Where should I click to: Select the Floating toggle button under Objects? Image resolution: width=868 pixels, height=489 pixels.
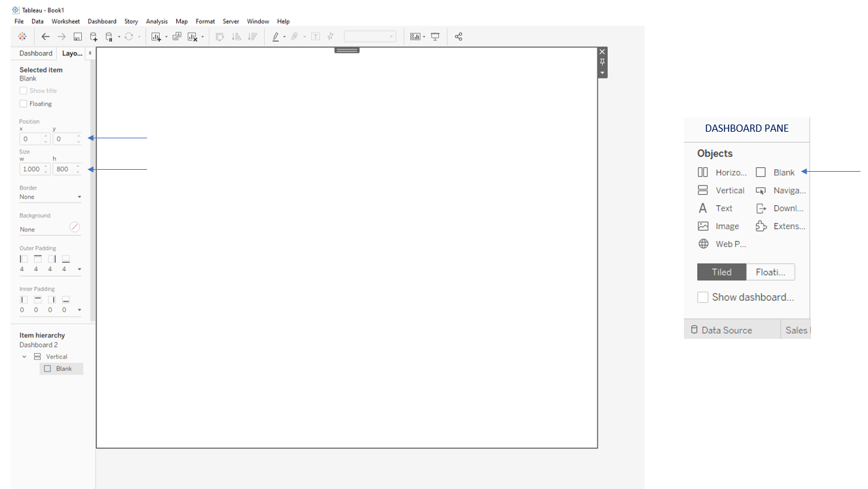point(770,272)
